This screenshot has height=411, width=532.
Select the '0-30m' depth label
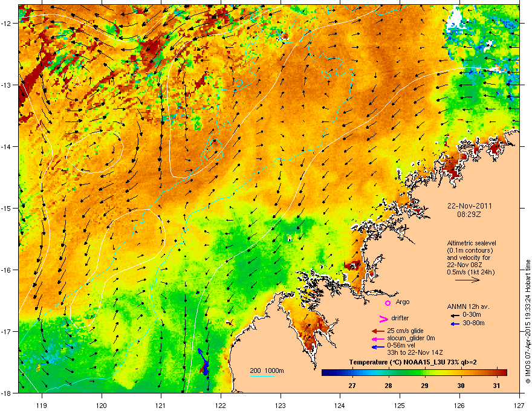[472, 315]
